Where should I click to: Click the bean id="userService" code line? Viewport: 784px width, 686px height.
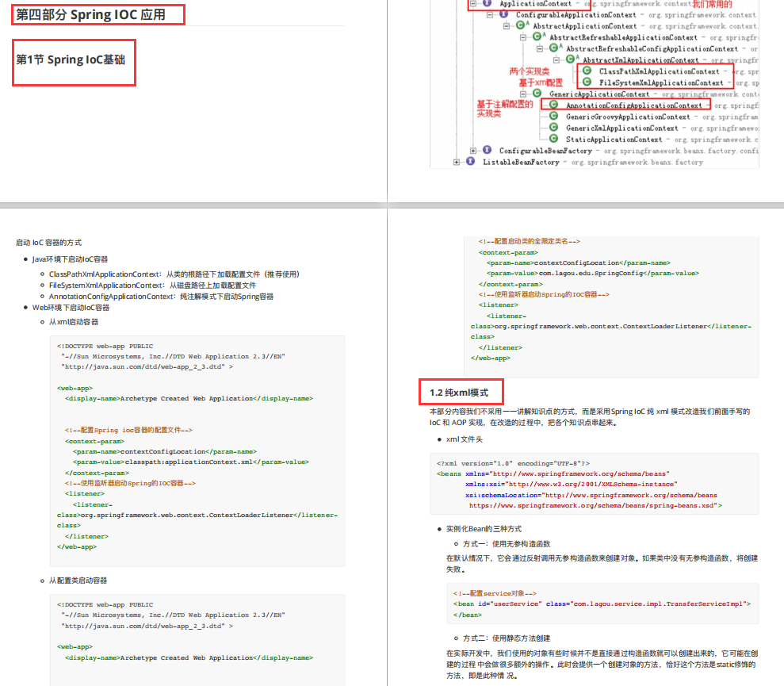tap(602, 604)
